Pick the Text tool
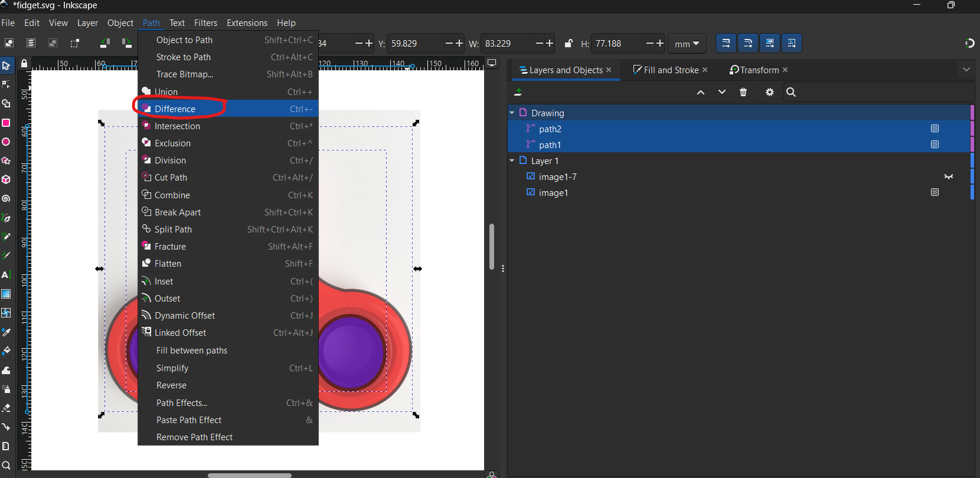This screenshot has width=980, height=478. click(x=6, y=274)
